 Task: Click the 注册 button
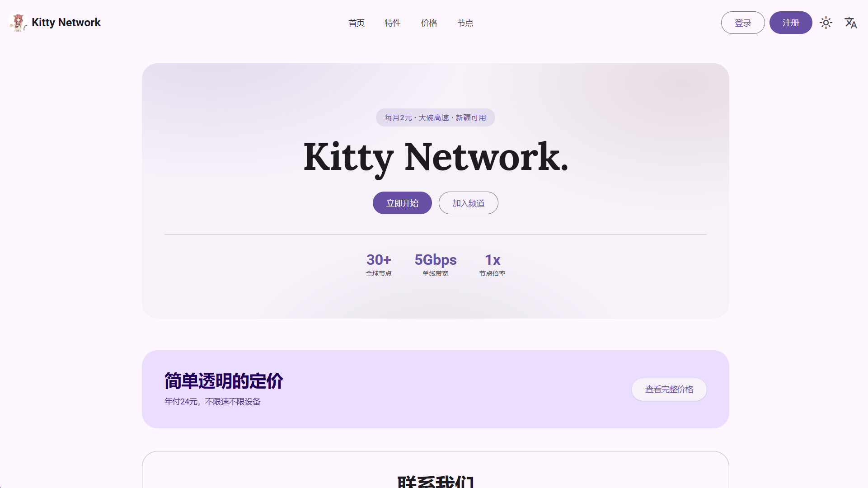point(791,23)
